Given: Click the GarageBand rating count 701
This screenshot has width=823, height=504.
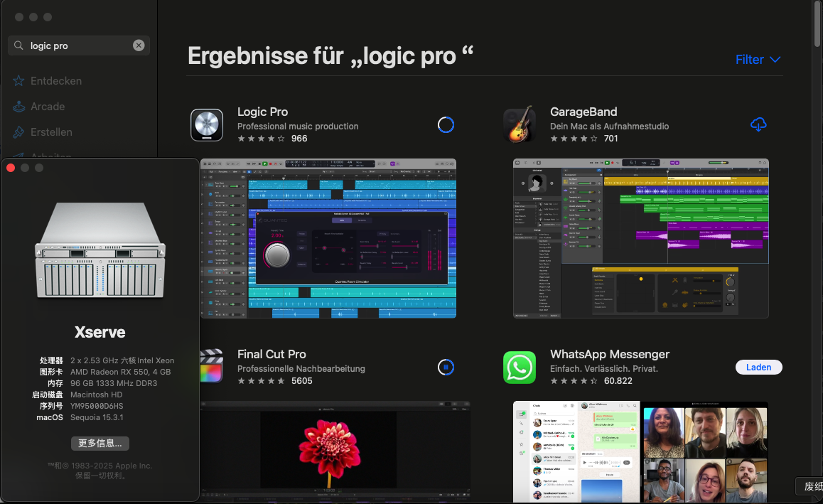Looking at the screenshot, I should 611,139.
